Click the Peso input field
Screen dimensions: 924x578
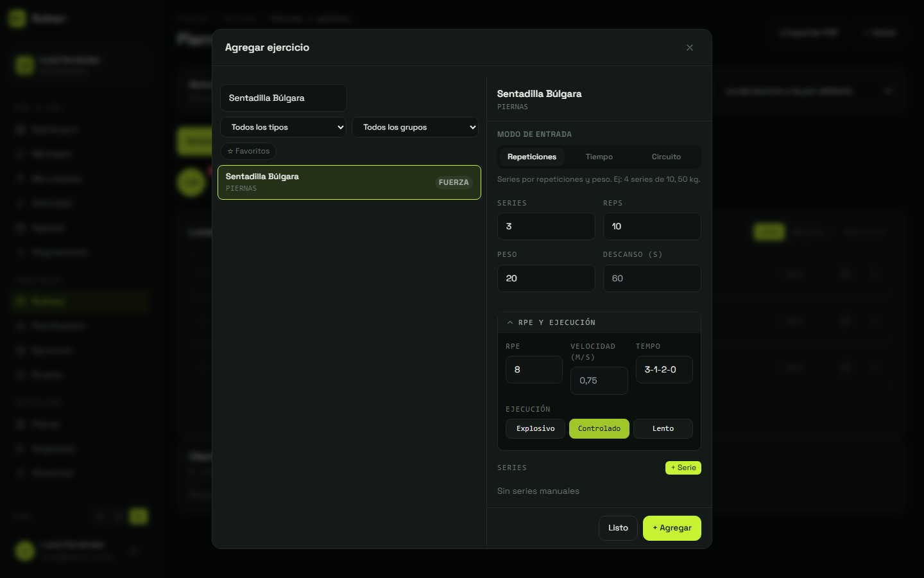click(x=546, y=279)
